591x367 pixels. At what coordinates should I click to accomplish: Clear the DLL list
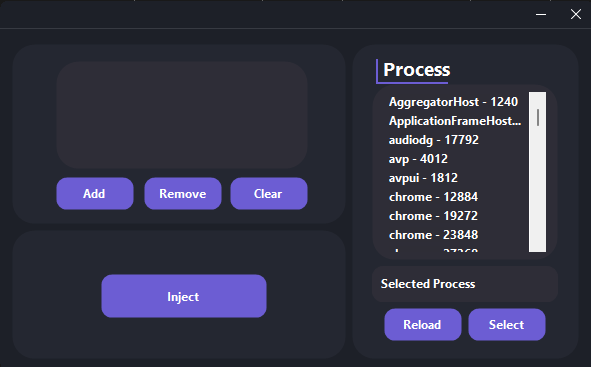click(269, 193)
